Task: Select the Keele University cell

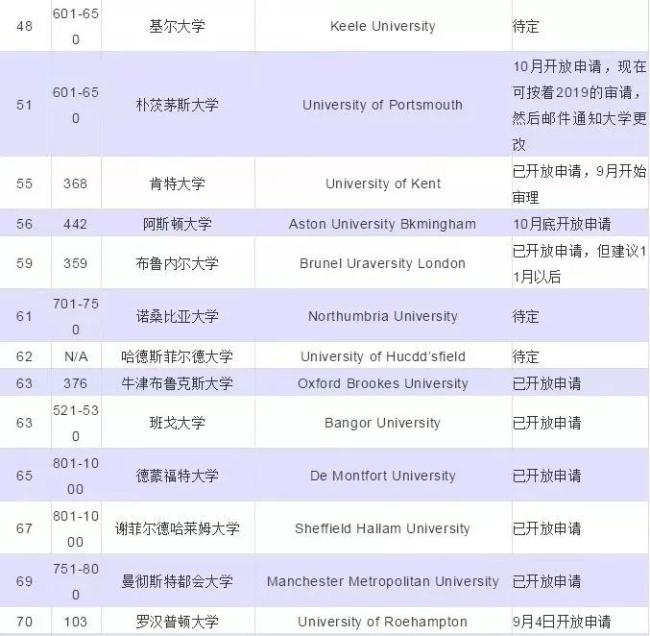Action: tap(383, 26)
